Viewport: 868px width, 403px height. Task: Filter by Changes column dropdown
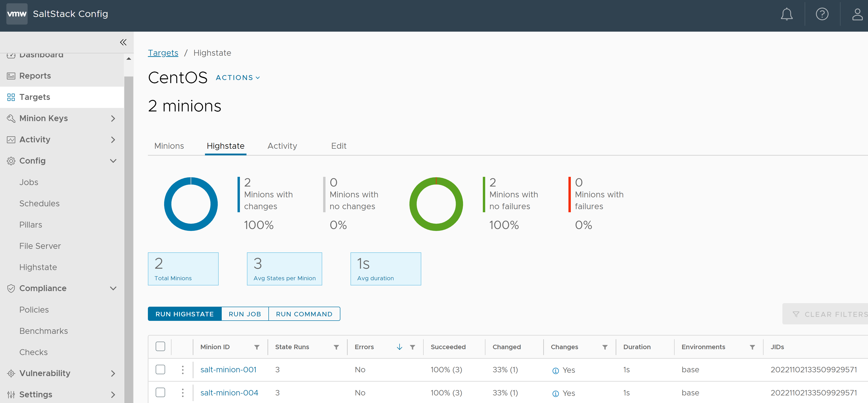click(604, 347)
